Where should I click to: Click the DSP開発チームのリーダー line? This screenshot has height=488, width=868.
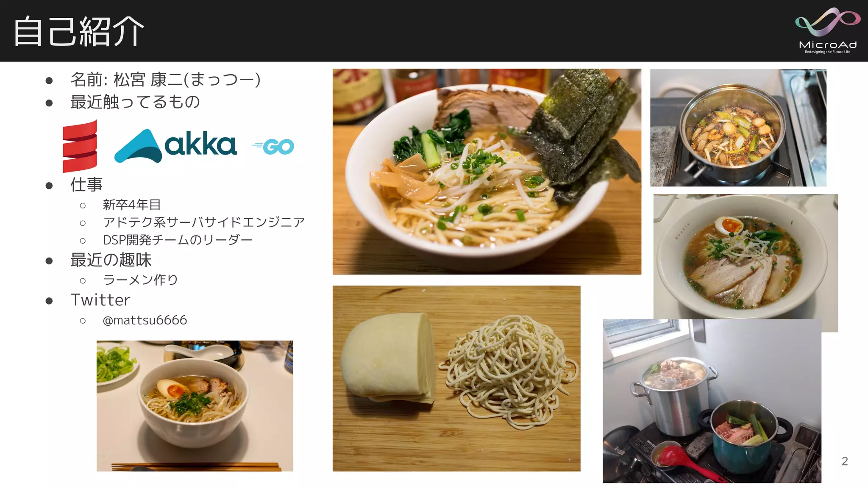click(x=178, y=240)
